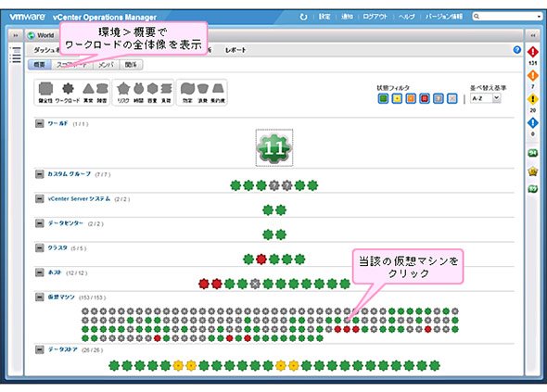547x392 pixels.
Task: Click the ログアウト link
Action: (375, 17)
